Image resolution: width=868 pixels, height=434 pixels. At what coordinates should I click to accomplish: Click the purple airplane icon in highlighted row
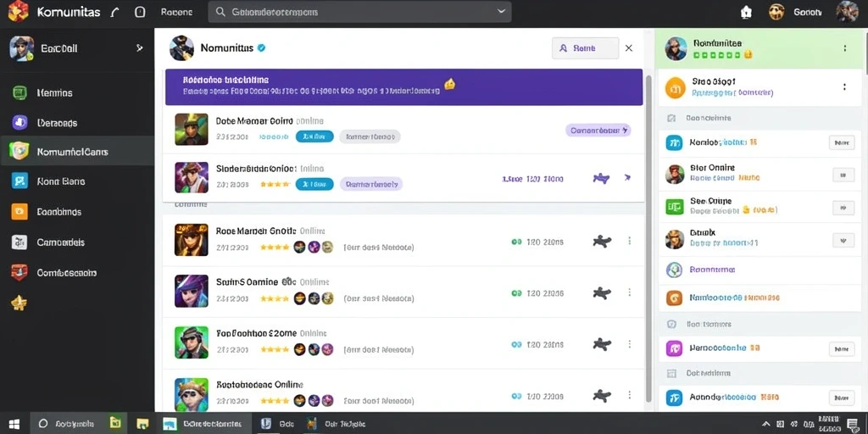click(x=601, y=178)
